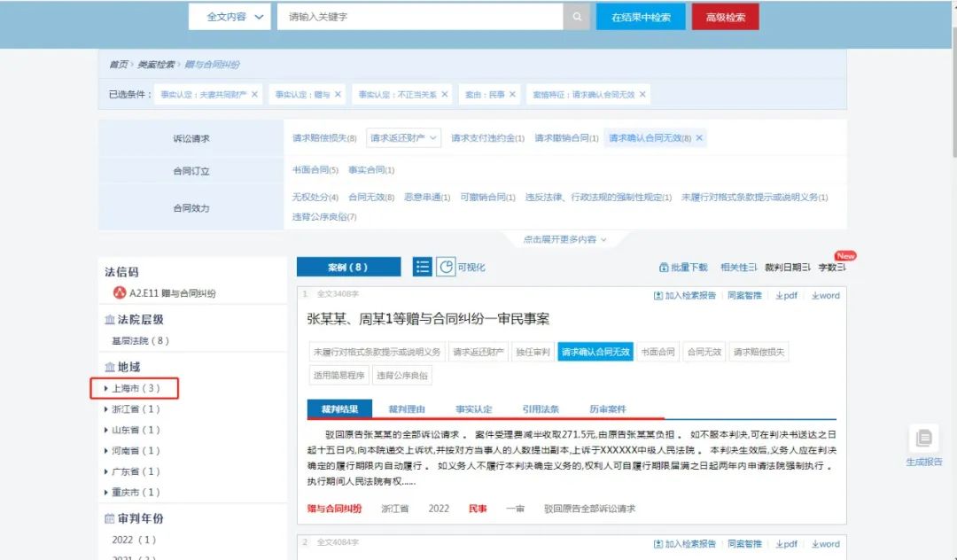Open the 案例 (8) tab

click(x=348, y=267)
